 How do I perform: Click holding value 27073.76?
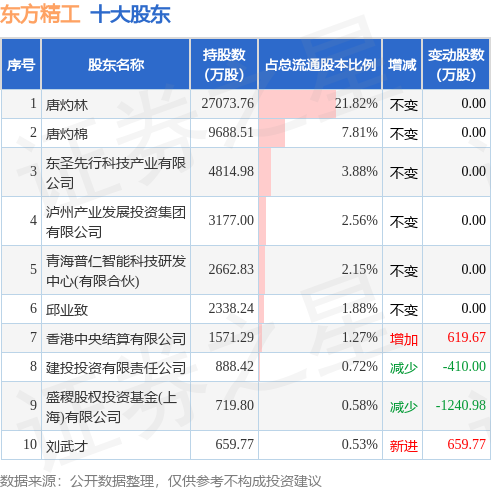point(228,103)
